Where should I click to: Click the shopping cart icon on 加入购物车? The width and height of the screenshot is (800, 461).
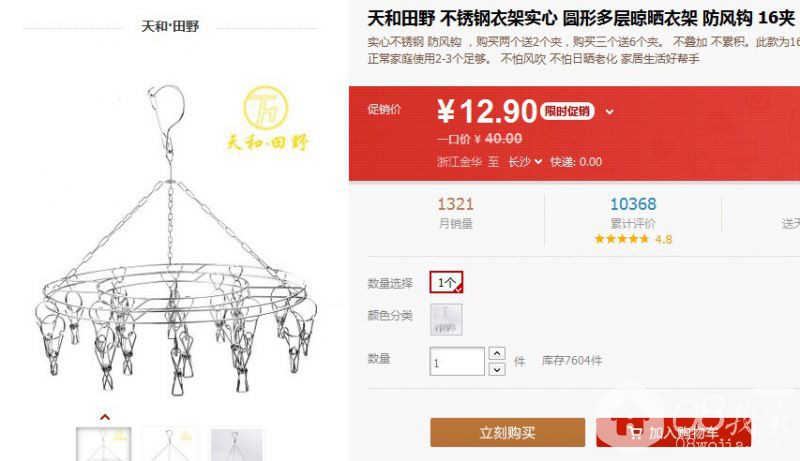pyautogui.click(x=635, y=433)
